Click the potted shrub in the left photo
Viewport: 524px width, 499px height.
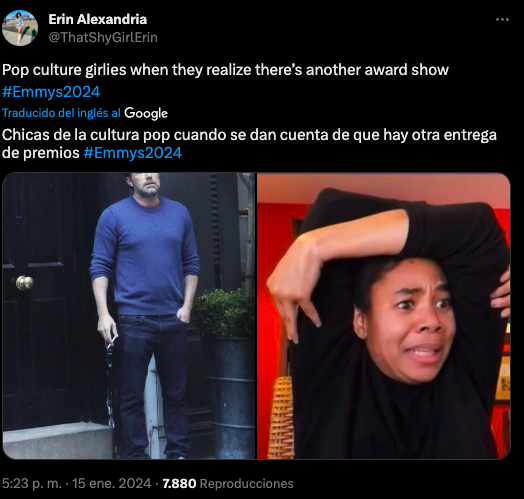223,313
